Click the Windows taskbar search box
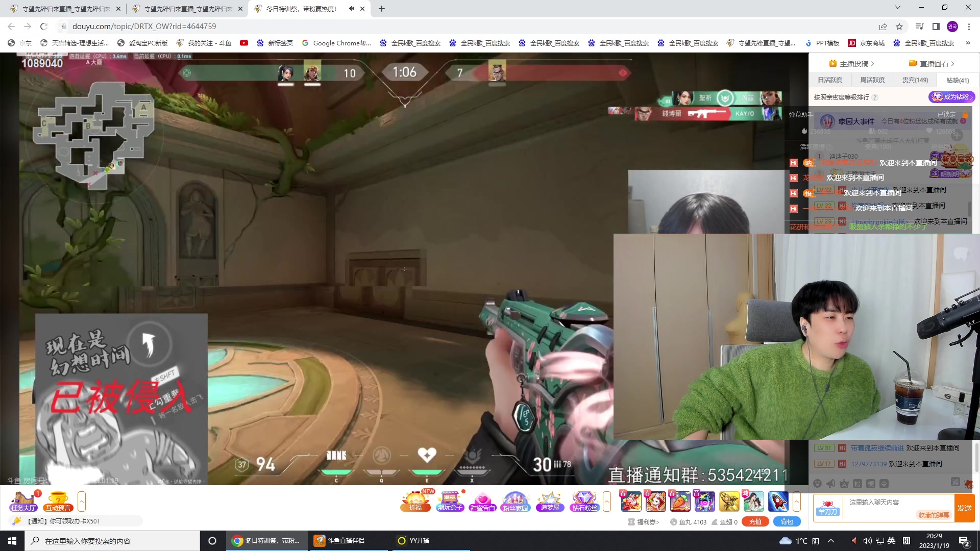Viewport: 980px width, 551px height. [x=112, y=541]
